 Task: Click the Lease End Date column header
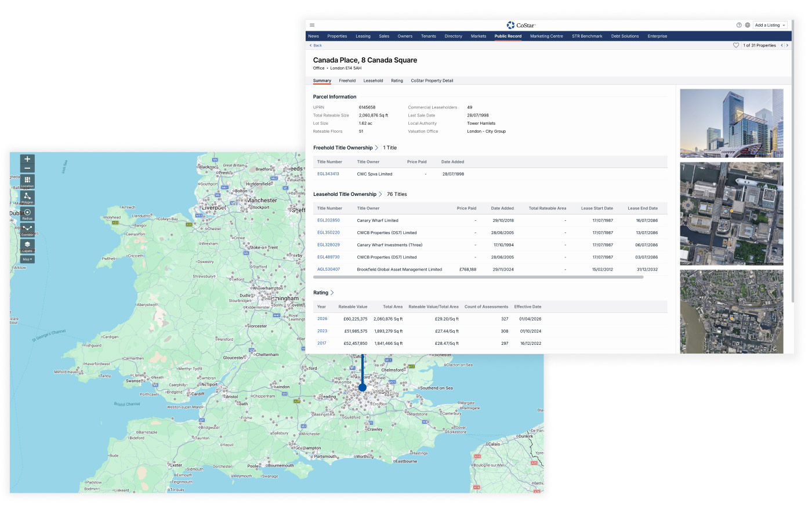643,208
